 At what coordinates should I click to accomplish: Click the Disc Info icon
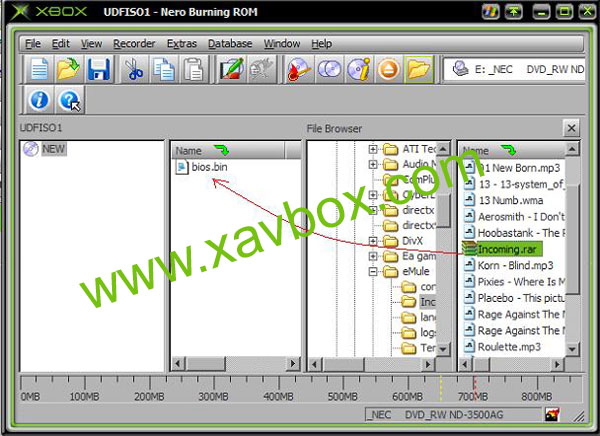(360, 70)
